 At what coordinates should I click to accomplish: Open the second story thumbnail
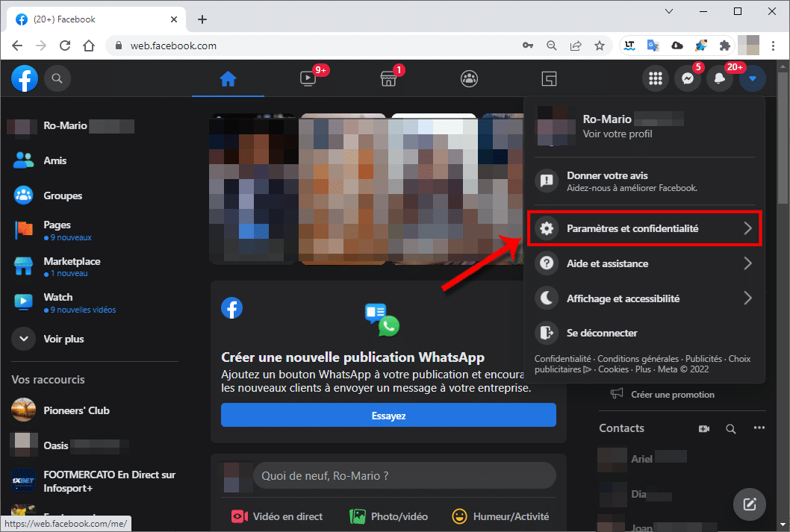pos(345,189)
